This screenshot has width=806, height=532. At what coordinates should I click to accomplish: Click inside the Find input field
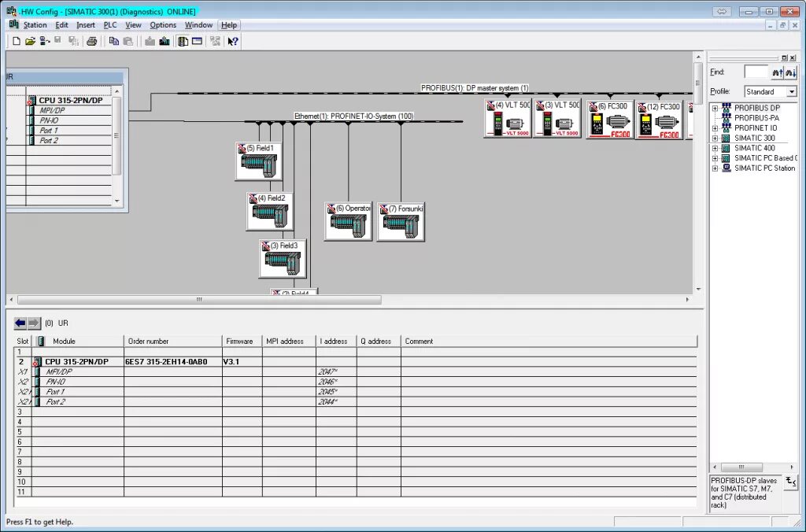756,72
